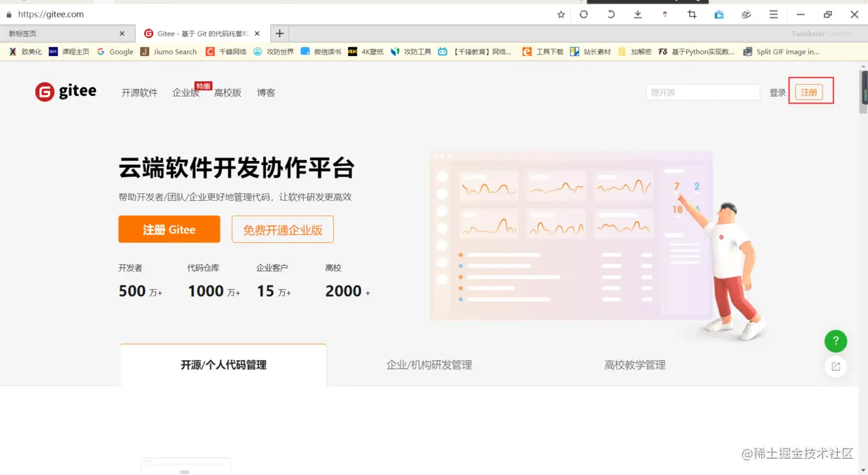The image size is (868, 475).
Task: Click the 注册 button in header
Action: [809, 92]
